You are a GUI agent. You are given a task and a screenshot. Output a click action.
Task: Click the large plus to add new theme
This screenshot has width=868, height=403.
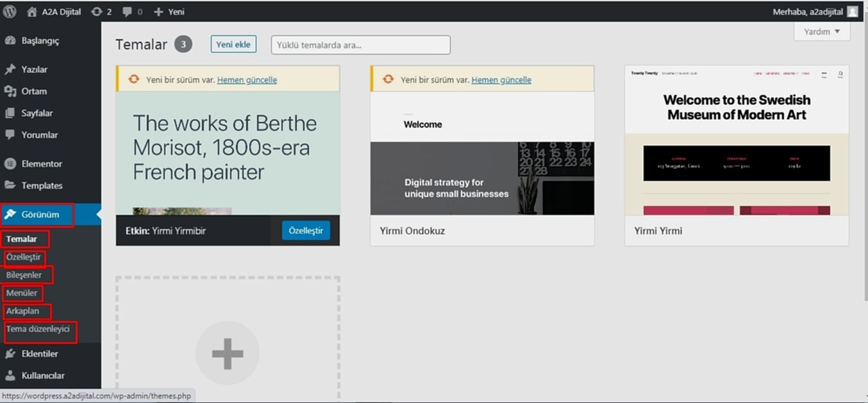[x=228, y=353]
